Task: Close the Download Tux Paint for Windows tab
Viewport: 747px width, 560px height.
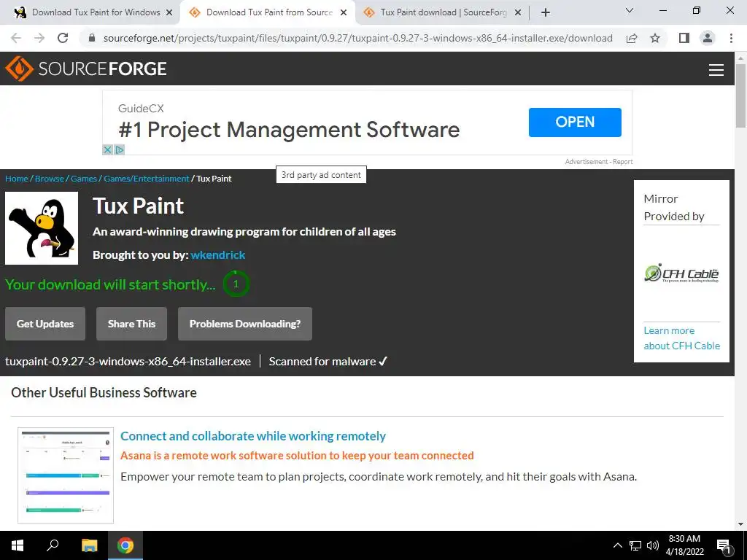Action: [169, 13]
